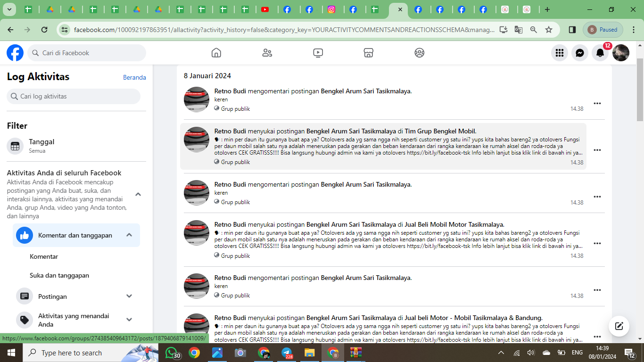Reload the current page
The height and width of the screenshot is (362, 644).
[44, 30]
